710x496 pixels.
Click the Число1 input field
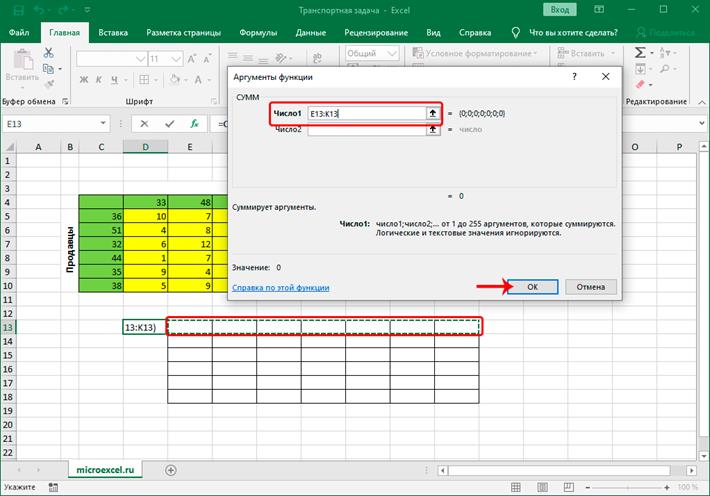tap(366, 113)
